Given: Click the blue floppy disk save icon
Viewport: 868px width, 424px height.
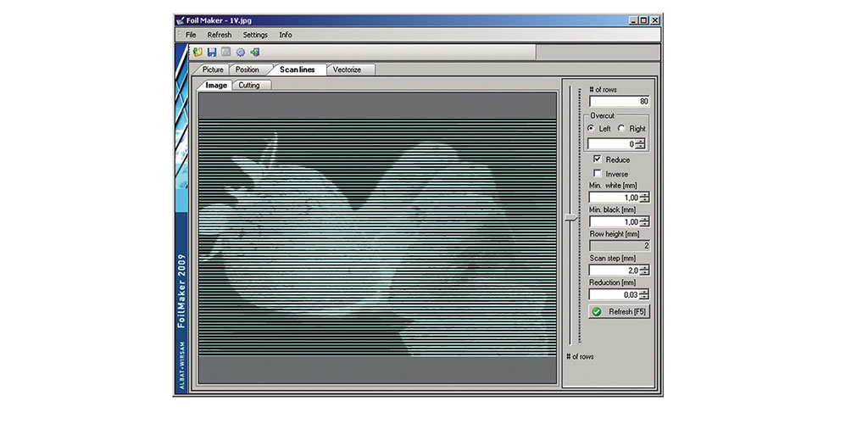Looking at the screenshot, I should coord(212,53).
